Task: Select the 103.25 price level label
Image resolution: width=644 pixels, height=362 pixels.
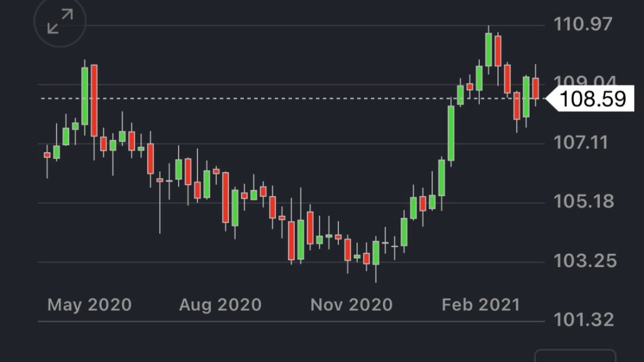Action: coord(582,261)
